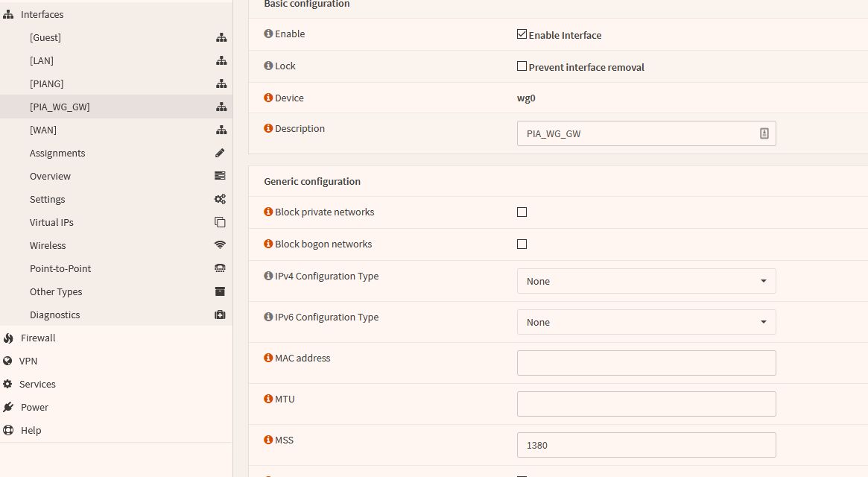Expand the Firewall menu section

pos(38,338)
